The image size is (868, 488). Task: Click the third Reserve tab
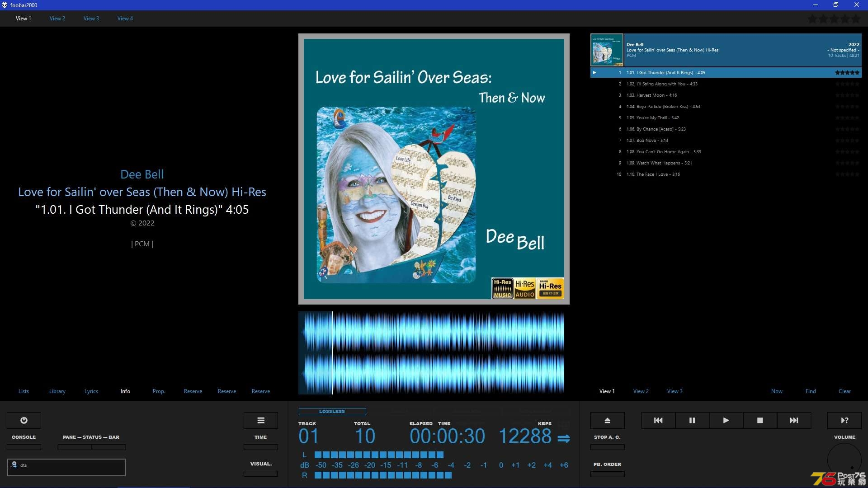pyautogui.click(x=261, y=391)
